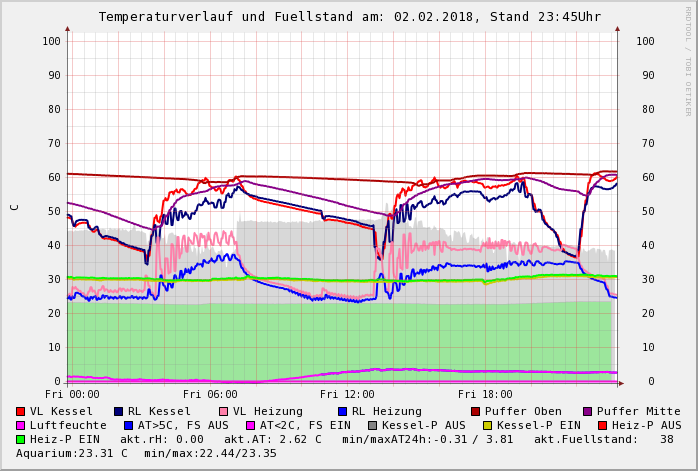Viewport: 698px width, 471px height.
Task: Select the green Heiz-P EIN swatch
Action: coord(21,439)
